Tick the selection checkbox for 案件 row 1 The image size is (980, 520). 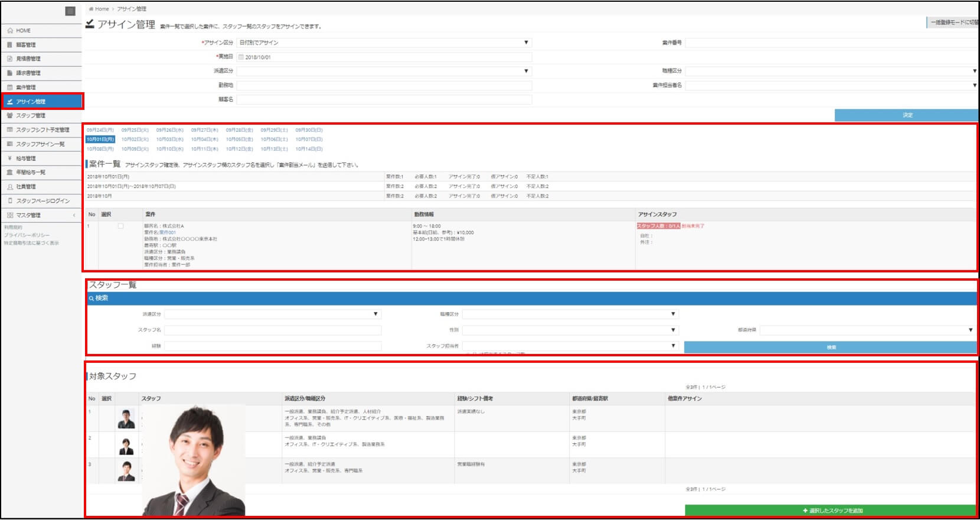pyautogui.click(x=120, y=226)
